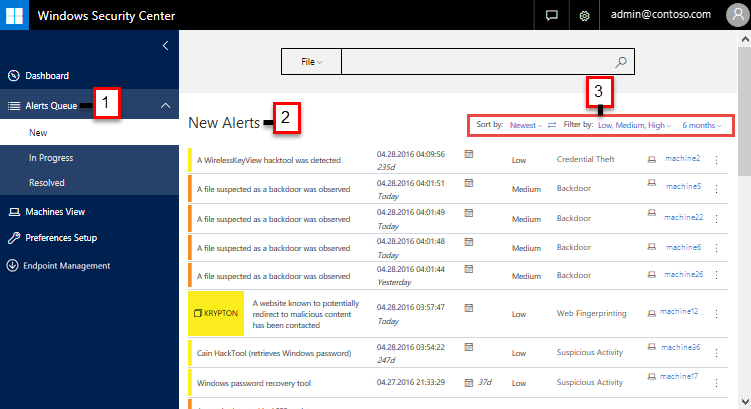Select In Progress alerts in the sidebar

tap(51, 158)
